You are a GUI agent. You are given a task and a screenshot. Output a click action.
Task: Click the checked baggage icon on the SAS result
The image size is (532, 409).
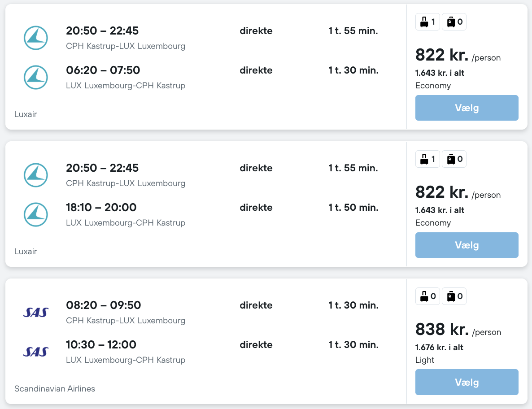[x=451, y=296]
